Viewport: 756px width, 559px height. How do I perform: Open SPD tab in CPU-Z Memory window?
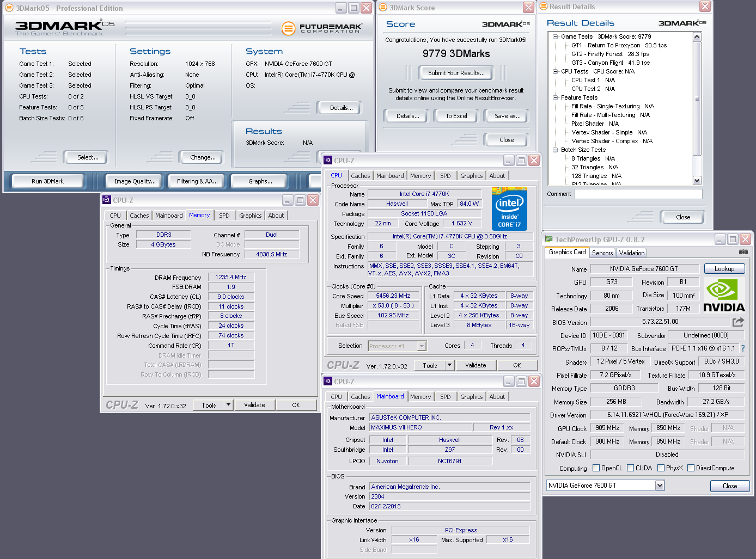[224, 216]
